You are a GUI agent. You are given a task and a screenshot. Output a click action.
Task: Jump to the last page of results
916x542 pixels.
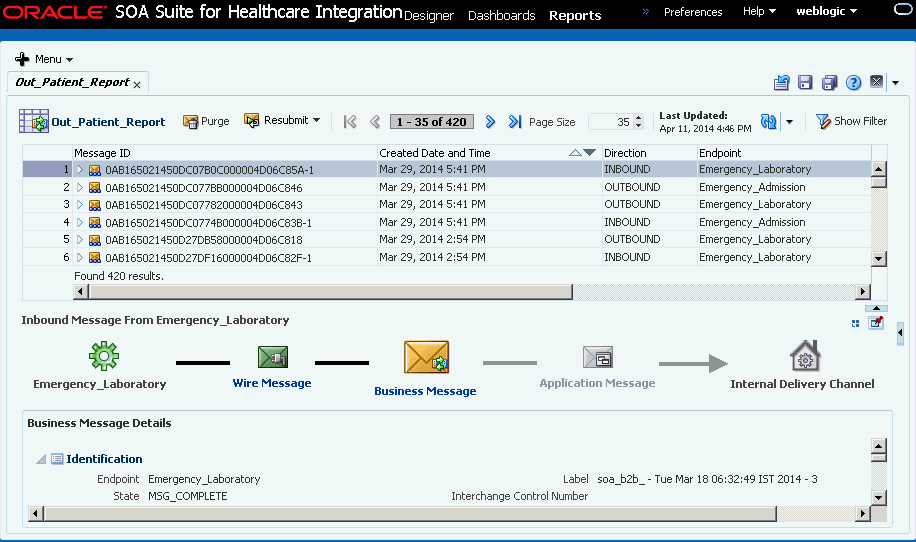click(515, 121)
